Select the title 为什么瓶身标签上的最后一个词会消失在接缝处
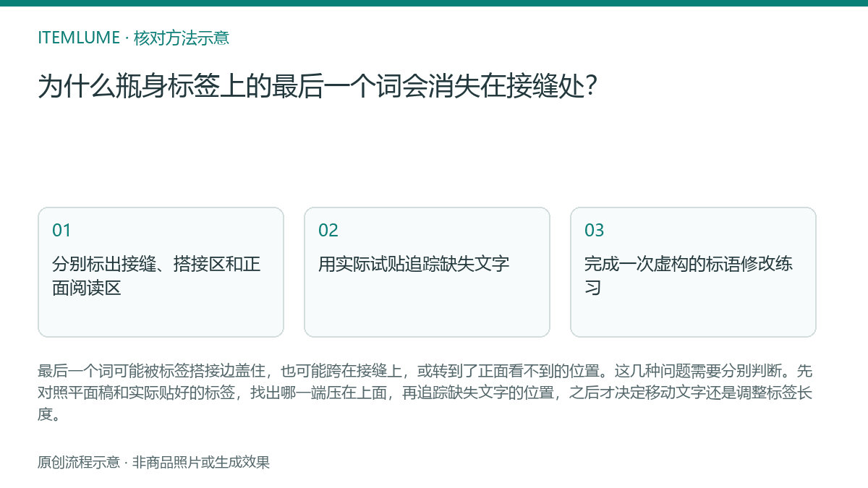 318,87
